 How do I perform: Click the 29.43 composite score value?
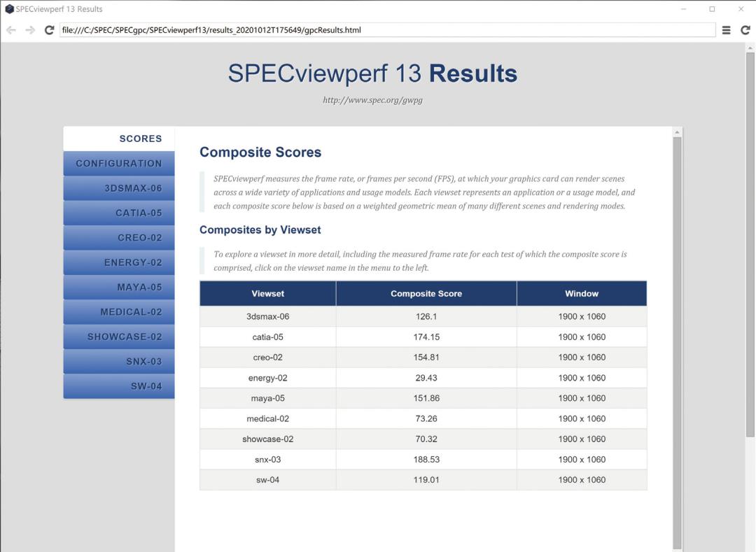[x=426, y=378]
